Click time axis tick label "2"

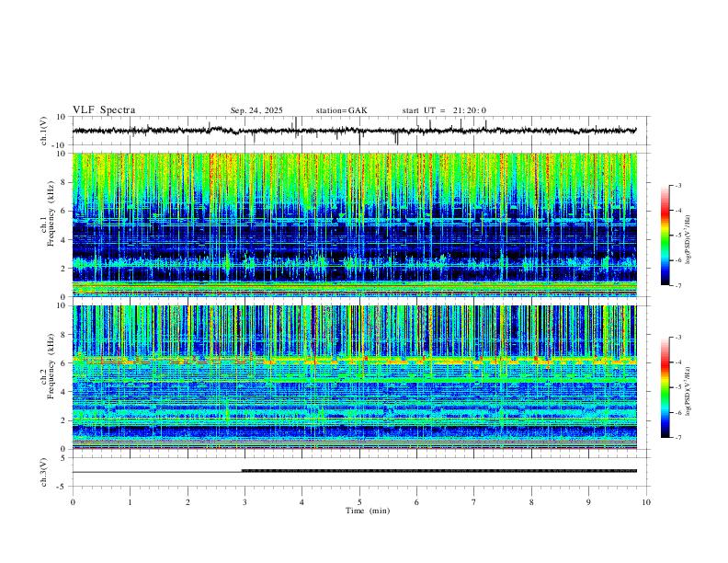188,502
